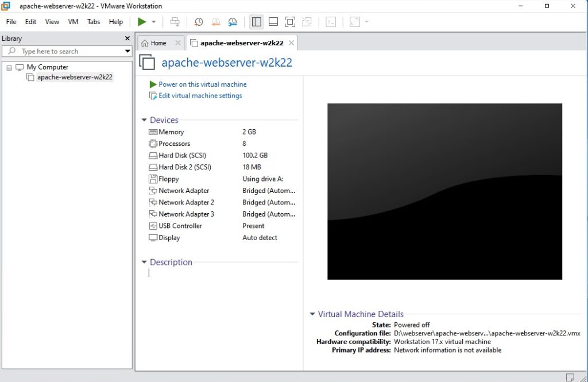This screenshot has height=382, width=588.
Task: Open the Tabs menu
Action: (x=94, y=22)
